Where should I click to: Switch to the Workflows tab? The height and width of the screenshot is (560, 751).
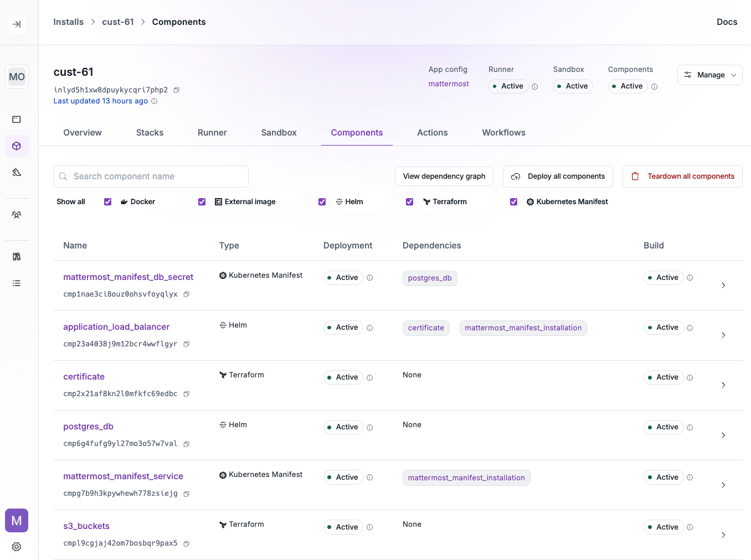click(x=503, y=132)
